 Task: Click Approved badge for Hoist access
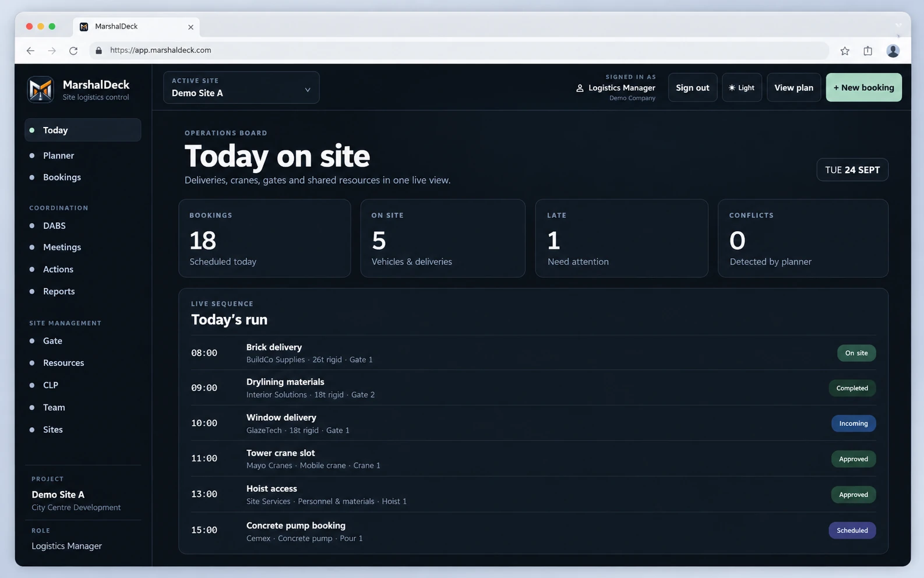854,495
